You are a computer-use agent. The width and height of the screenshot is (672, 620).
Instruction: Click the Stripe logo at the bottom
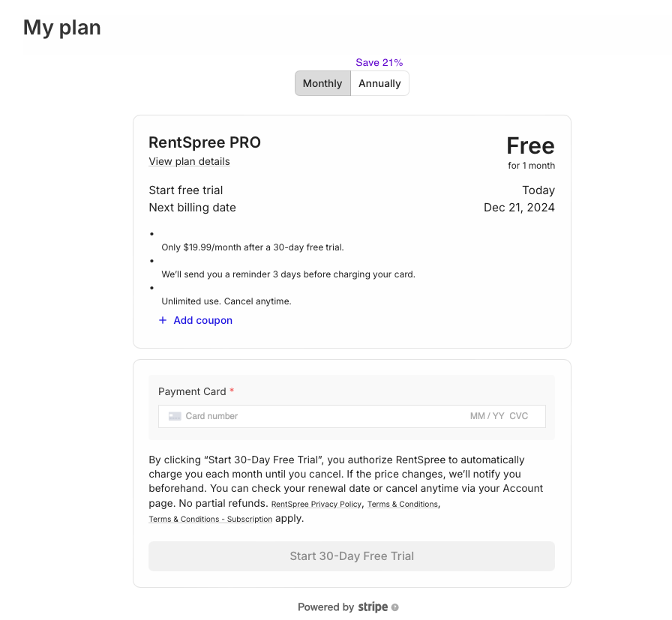tap(373, 607)
